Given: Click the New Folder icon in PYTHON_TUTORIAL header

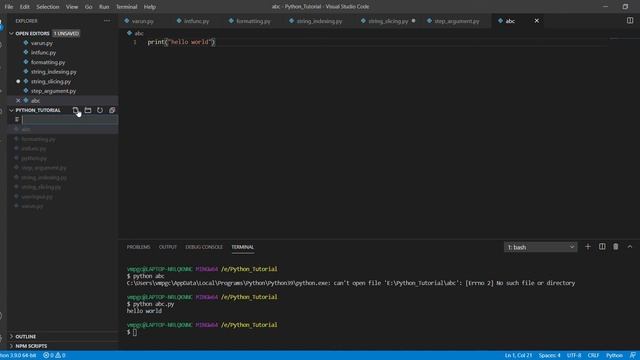Looking at the screenshot, I should click(x=88, y=110).
